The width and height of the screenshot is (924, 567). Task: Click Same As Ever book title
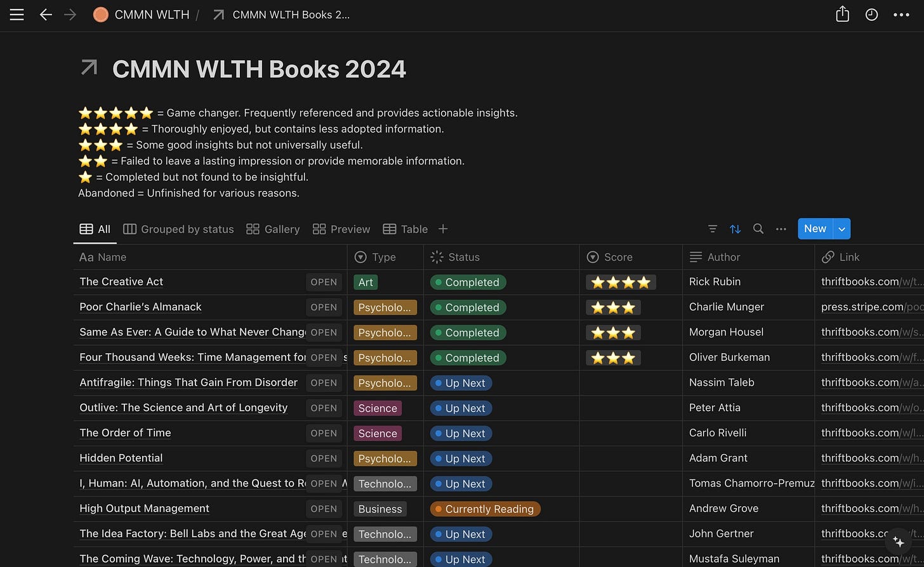[x=192, y=332]
